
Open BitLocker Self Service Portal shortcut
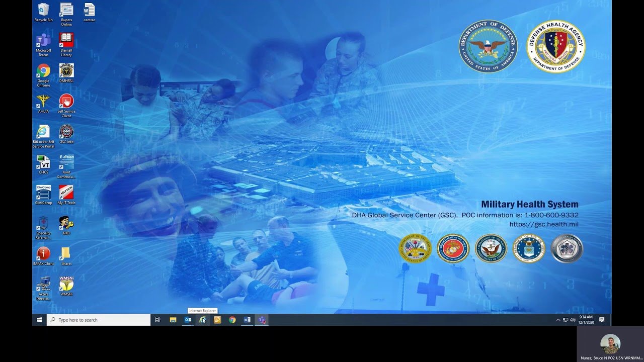tap(43, 133)
